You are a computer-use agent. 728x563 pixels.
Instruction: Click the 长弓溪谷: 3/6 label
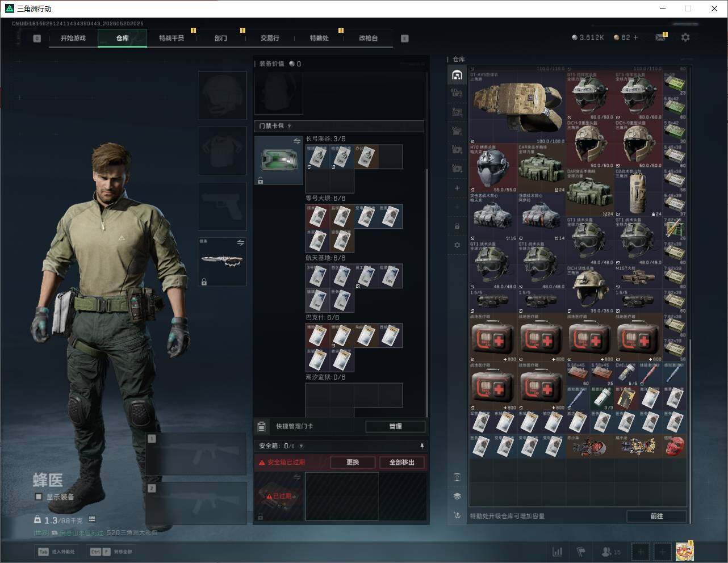pyautogui.click(x=325, y=139)
